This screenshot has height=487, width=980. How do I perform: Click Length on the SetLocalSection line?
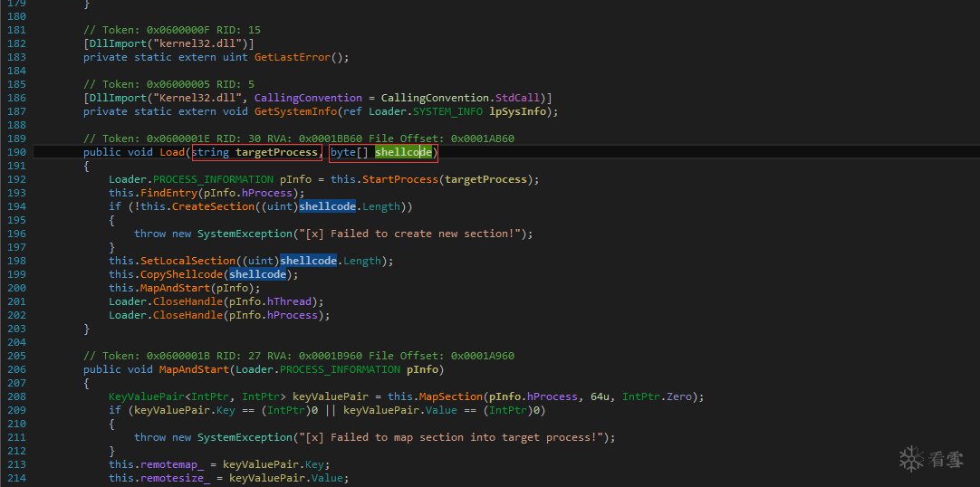(362, 261)
